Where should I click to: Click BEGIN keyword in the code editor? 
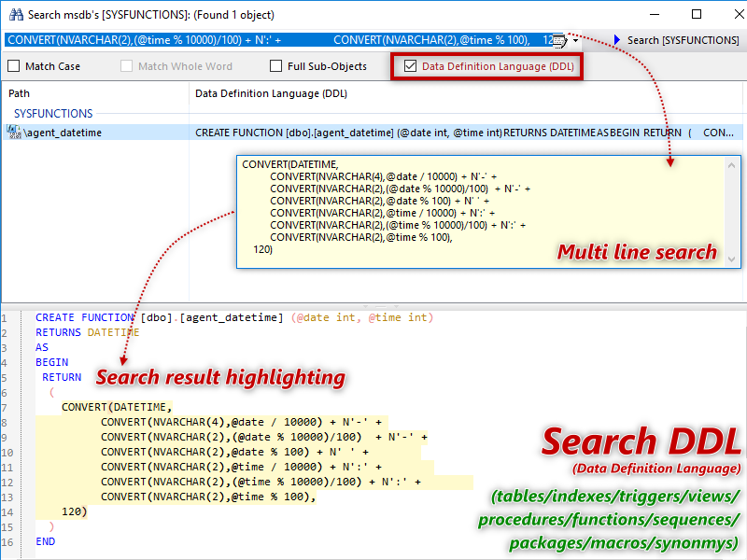(x=52, y=362)
